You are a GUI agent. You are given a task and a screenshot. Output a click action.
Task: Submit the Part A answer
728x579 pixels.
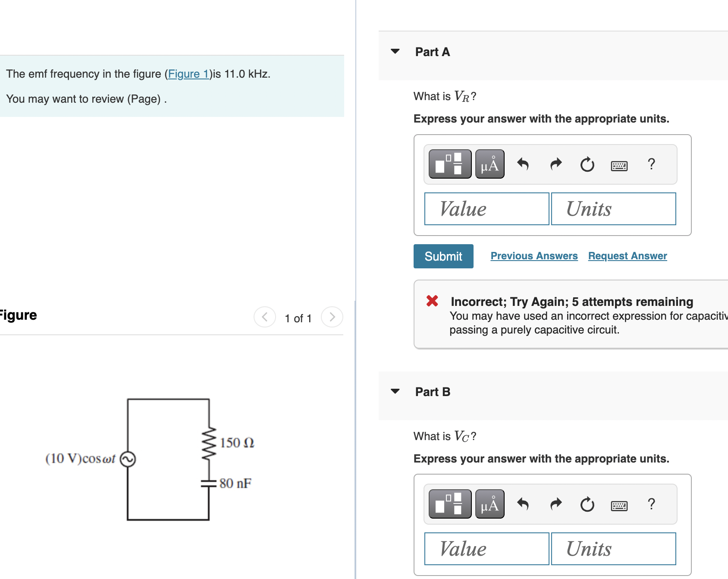[443, 256]
